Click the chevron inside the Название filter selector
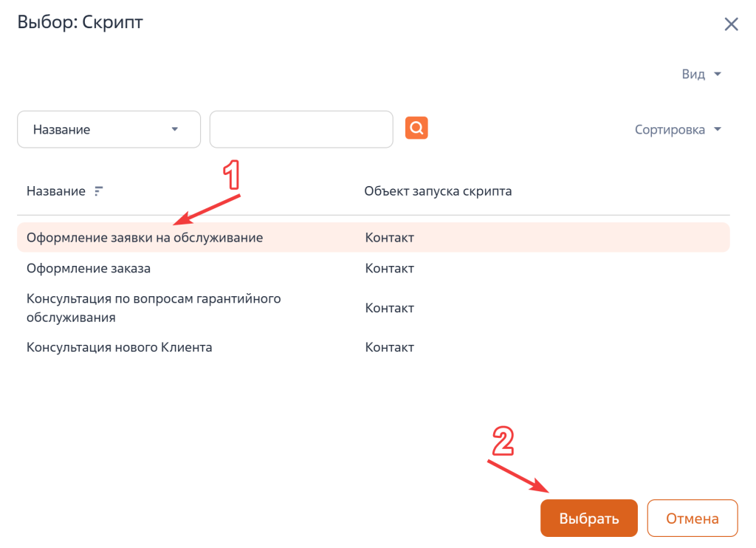 [175, 129]
